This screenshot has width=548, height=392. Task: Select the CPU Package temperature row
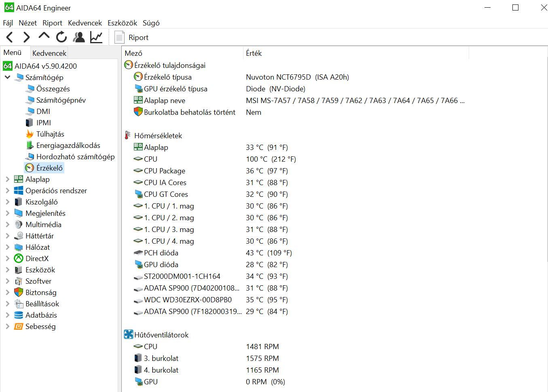[295, 171]
